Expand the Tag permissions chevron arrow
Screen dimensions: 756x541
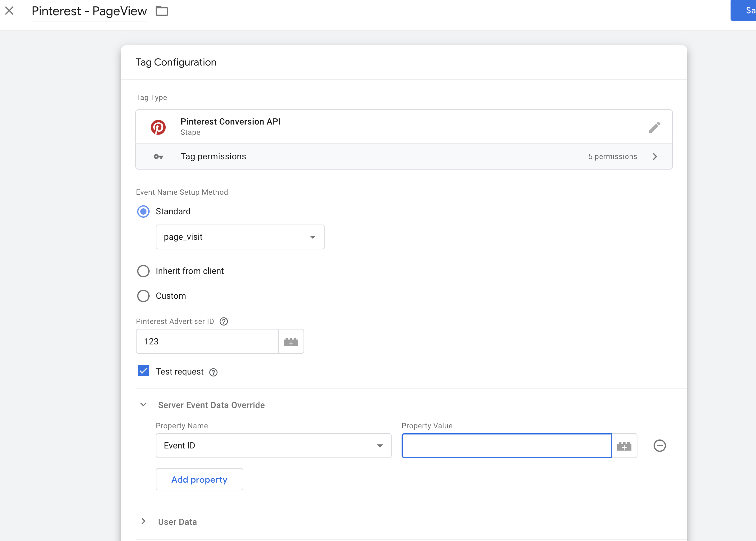point(655,157)
